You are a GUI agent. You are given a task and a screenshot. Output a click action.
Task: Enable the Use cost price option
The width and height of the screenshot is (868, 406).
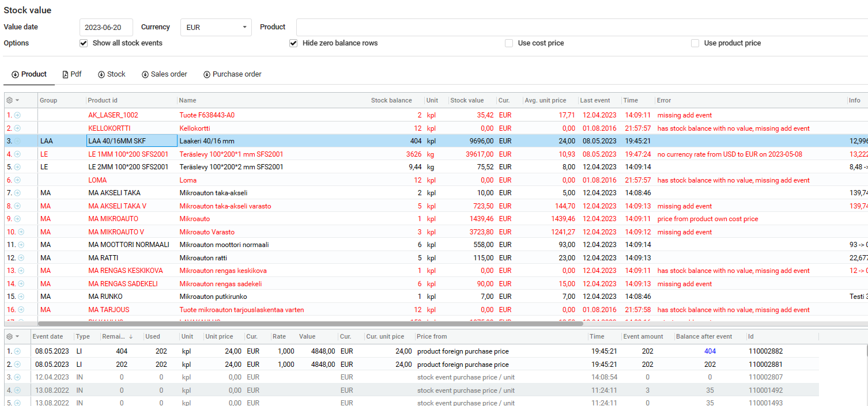tap(509, 43)
